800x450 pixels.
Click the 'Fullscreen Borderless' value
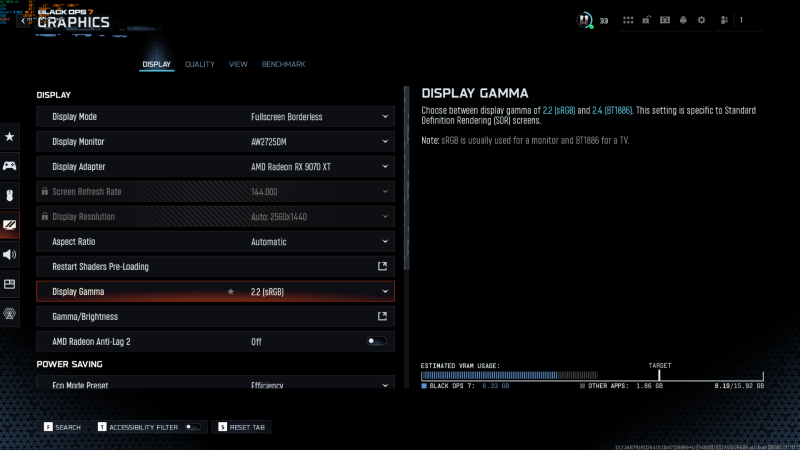tap(287, 117)
